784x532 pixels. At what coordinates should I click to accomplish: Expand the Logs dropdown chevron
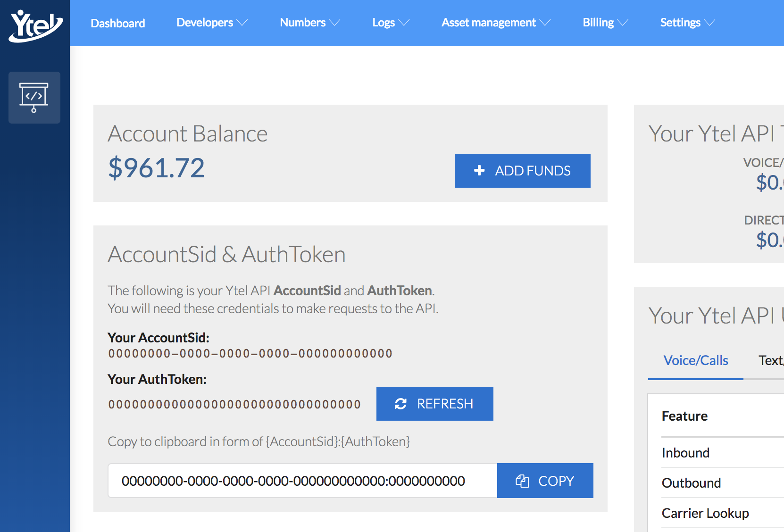[x=404, y=23]
